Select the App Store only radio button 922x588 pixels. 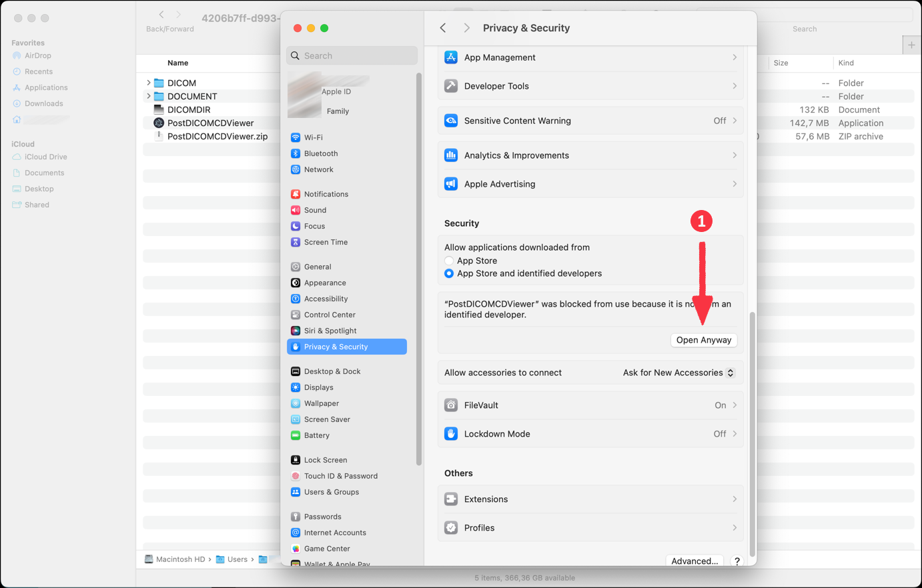pyautogui.click(x=448, y=261)
